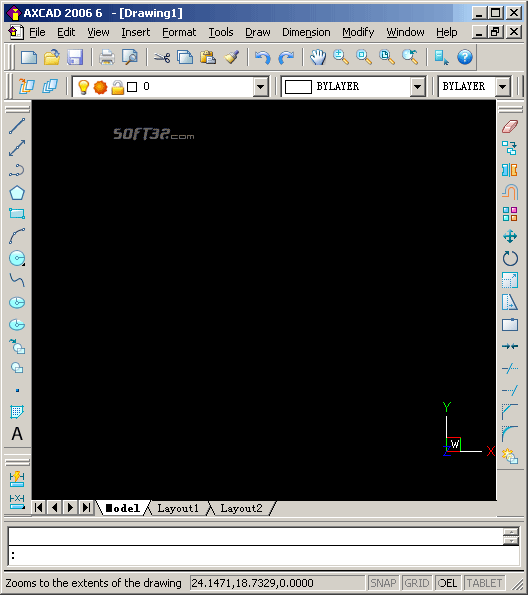Select the Erase tool

point(510,126)
